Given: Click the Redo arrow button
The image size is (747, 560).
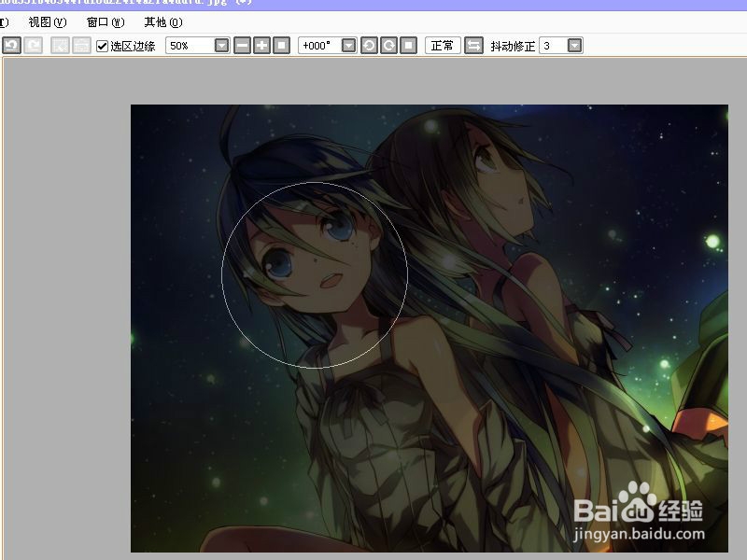Looking at the screenshot, I should [x=33, y=46].
